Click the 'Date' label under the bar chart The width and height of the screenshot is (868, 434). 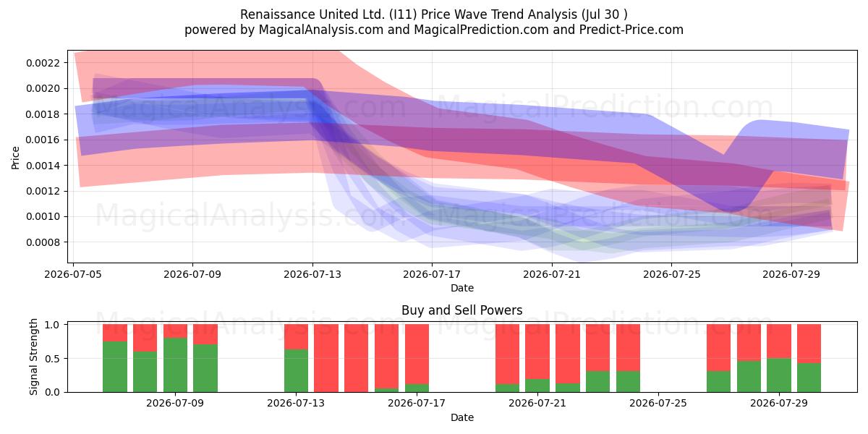tap(462, 417)
